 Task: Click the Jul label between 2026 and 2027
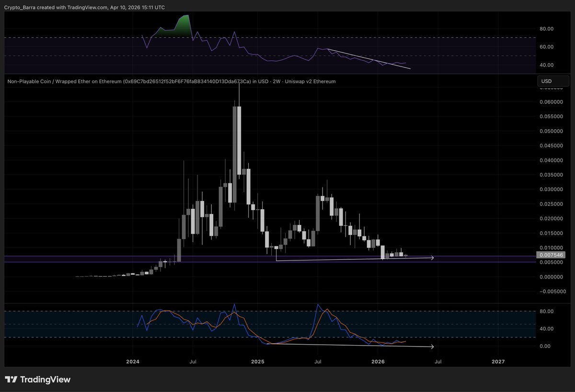click(x=437, y=361)
